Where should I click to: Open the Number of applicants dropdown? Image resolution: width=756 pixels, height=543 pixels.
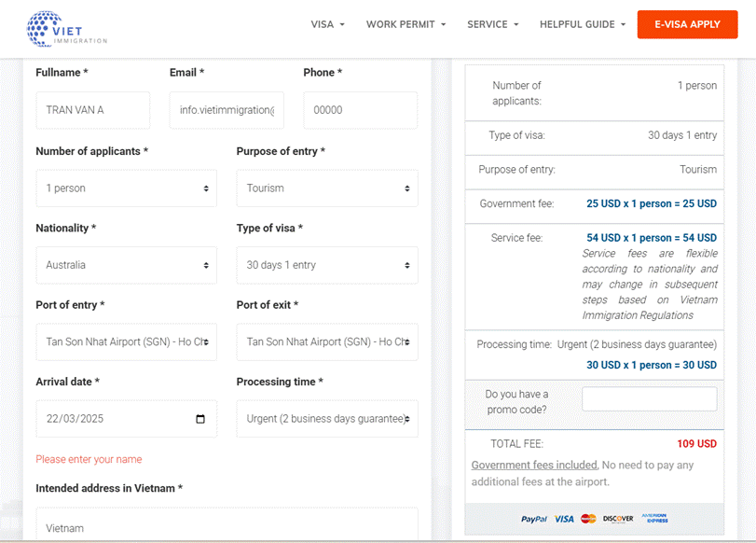coord(126,188)
